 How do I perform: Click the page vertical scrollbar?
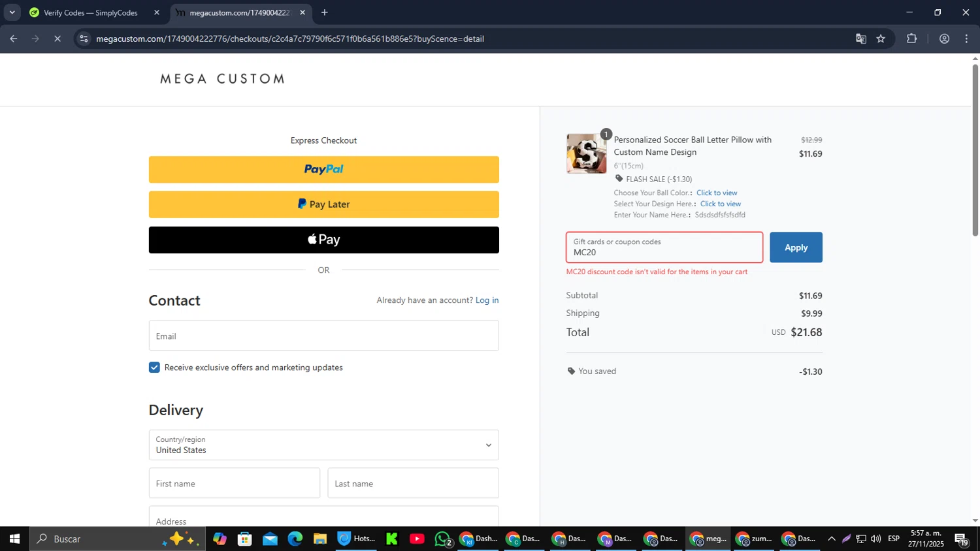coord(975,150)
